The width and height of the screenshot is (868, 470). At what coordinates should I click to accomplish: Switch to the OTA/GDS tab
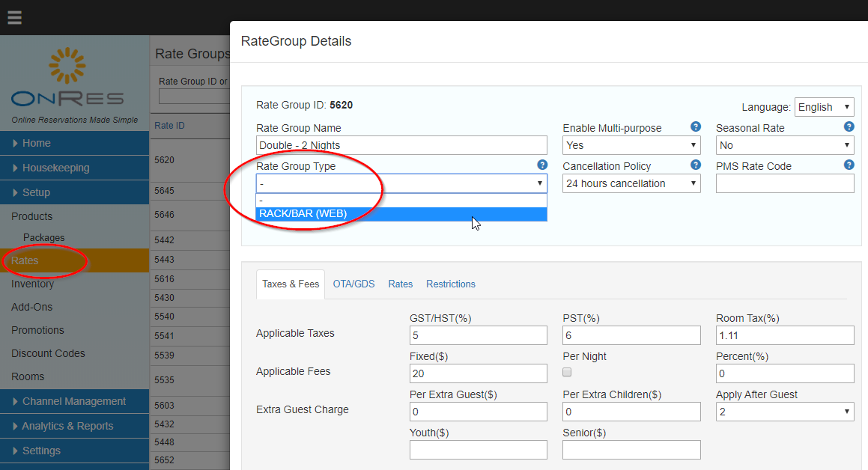353,284
